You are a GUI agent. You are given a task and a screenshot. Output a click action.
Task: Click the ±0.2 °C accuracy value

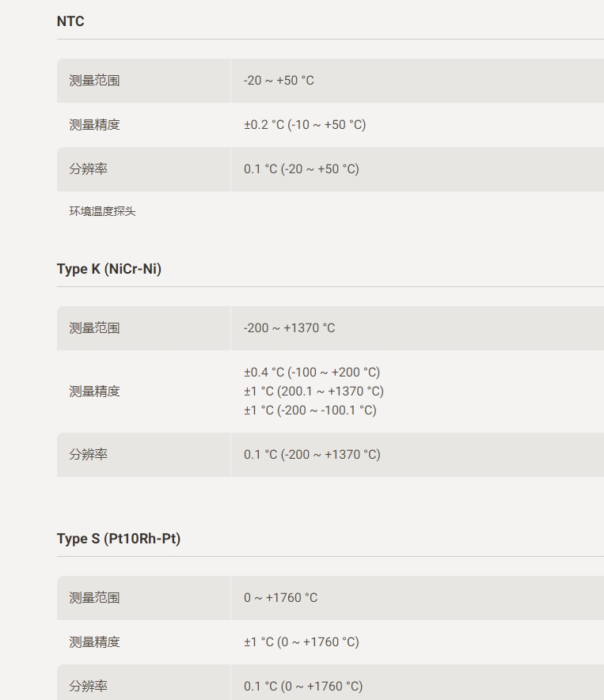tap(305, 125)
